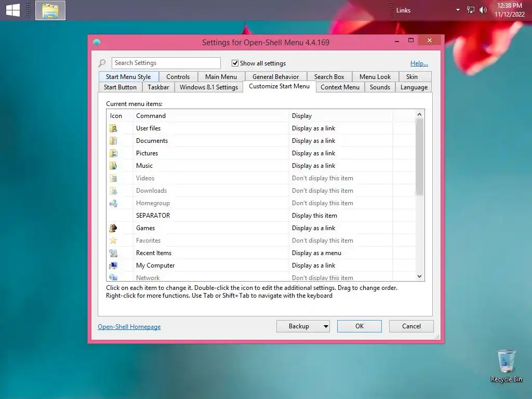Click the Videos row icon
532x399 pixels.
point(113,178)
